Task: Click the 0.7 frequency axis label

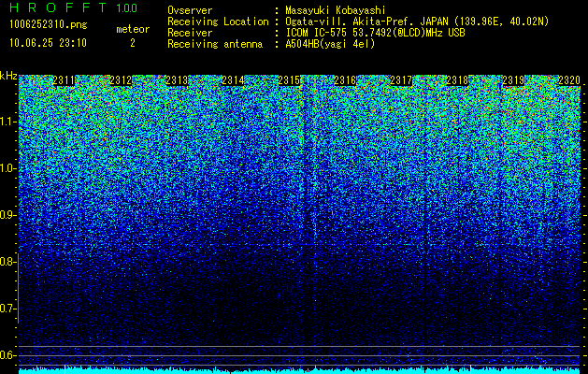Action: pos(7,309)
